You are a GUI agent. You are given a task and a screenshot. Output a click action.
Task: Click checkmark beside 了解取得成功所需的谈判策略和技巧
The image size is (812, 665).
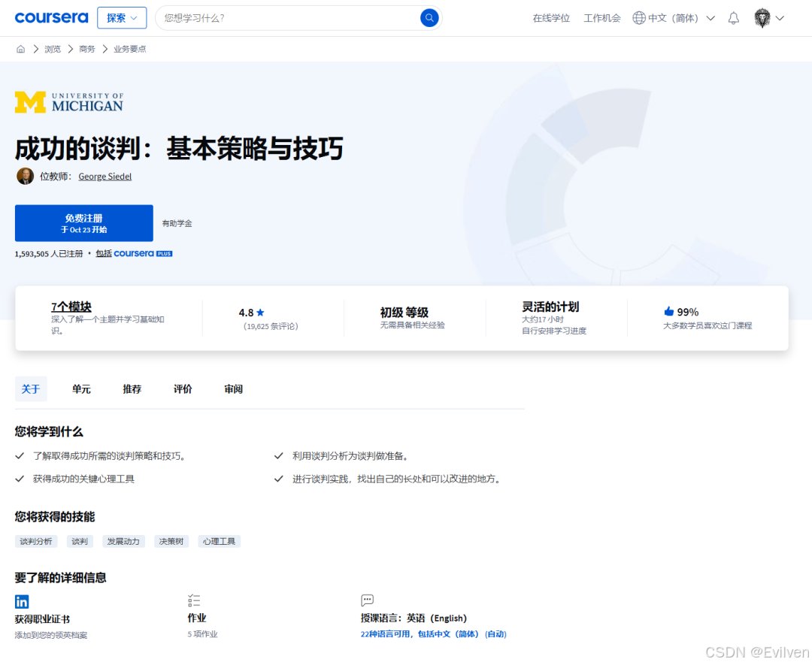(x=20, y=456)
